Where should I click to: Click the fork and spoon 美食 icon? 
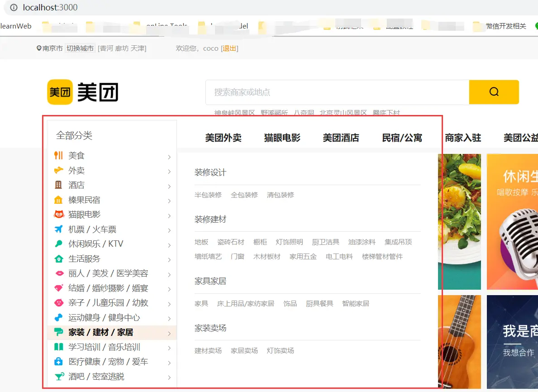(59, 156)
